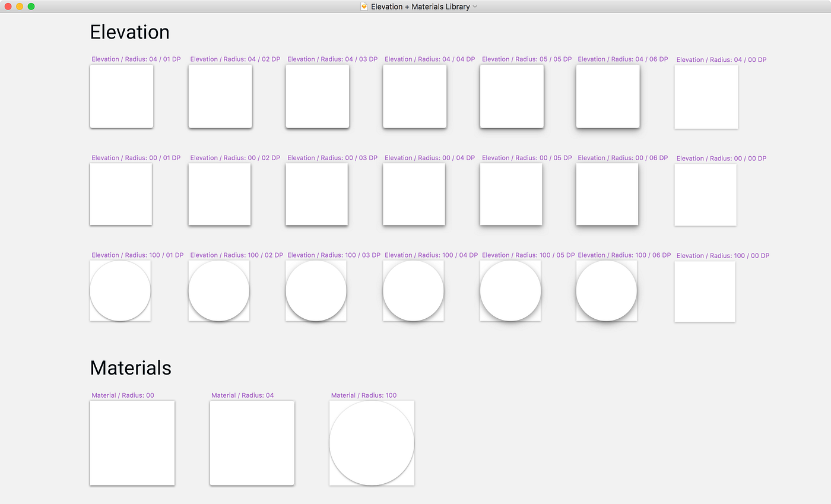Click the Materials section heading
Viewport: 831px width, 504px height.
point(130,367)
